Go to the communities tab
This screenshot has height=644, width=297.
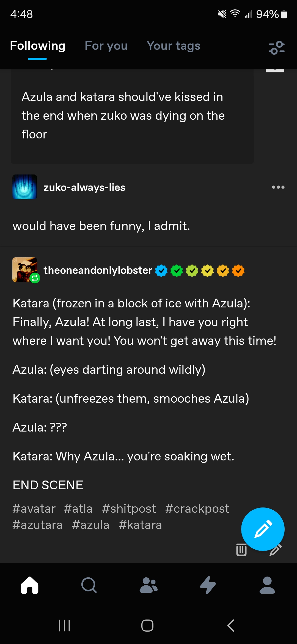pyautogui.click(x=148, y=585)
